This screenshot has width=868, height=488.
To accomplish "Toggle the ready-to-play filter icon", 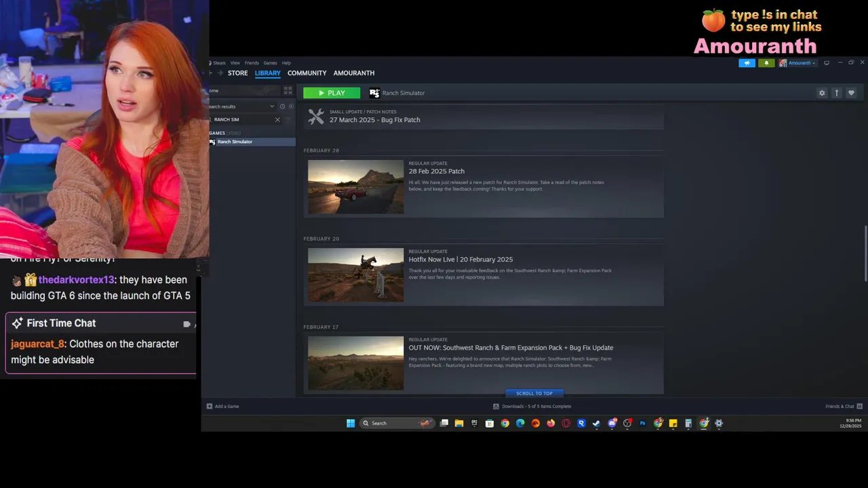I will [292, 106].
